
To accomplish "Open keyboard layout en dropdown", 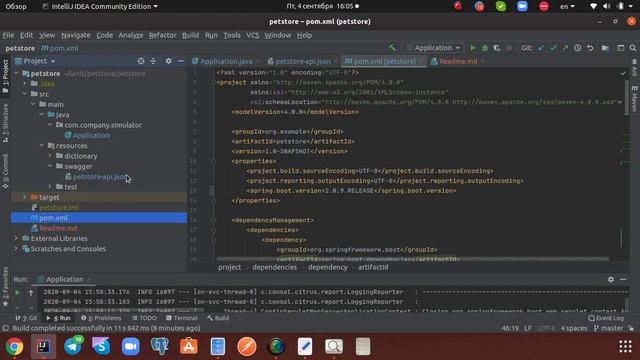I will [567, 6].
